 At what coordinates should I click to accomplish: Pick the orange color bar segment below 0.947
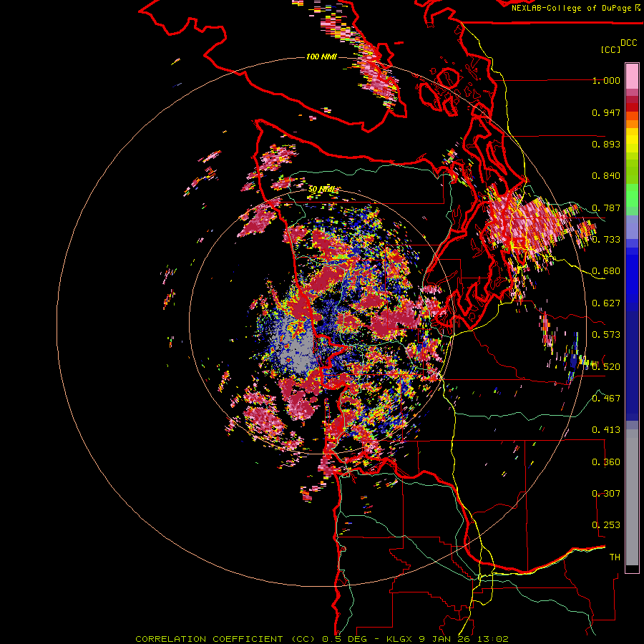(632, 124)
